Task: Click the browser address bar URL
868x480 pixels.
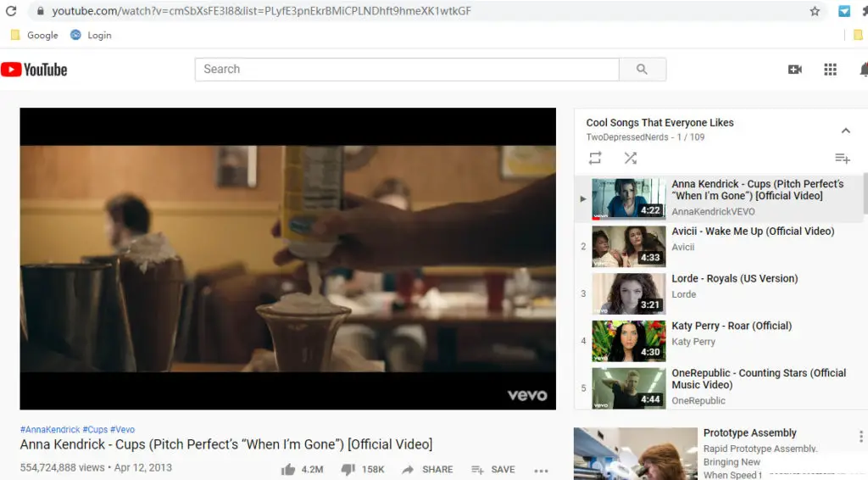Action: [261, 11]
